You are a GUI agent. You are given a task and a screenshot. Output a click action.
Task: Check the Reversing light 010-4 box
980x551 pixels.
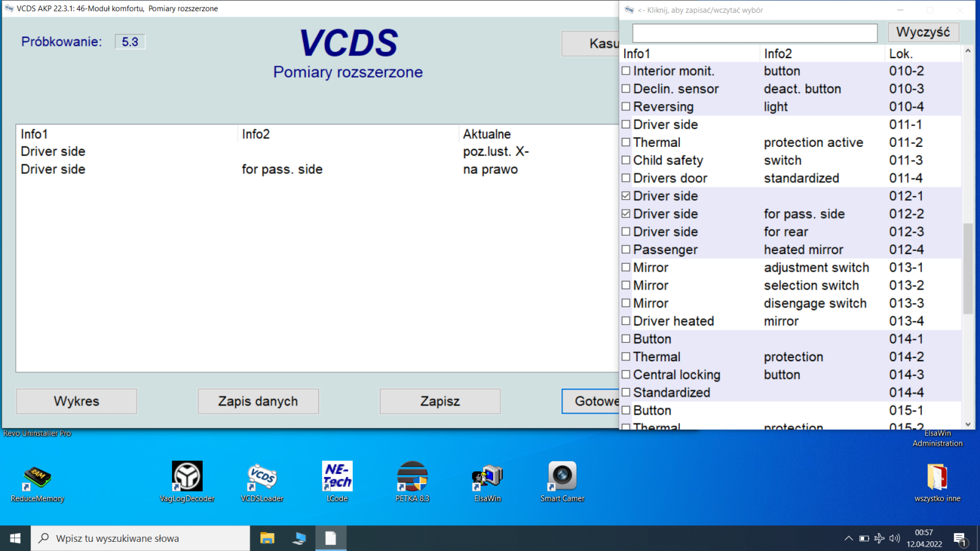click(x=626, y=107)
